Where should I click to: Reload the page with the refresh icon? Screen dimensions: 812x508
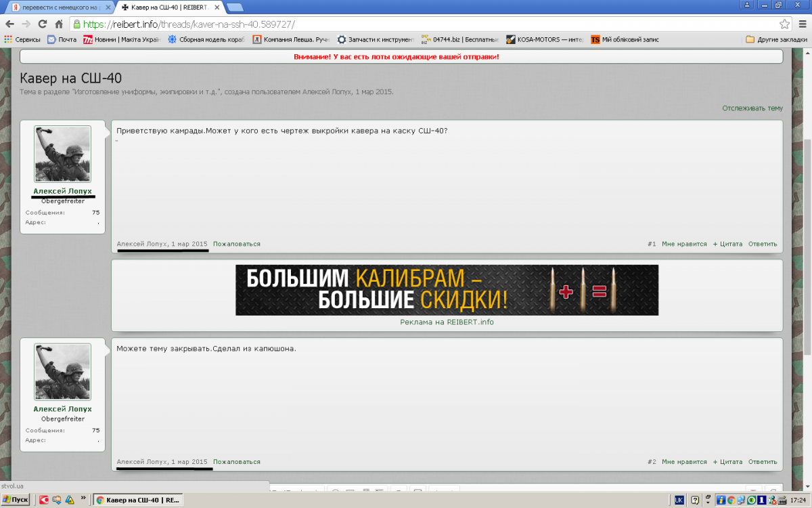click(43, 24)
